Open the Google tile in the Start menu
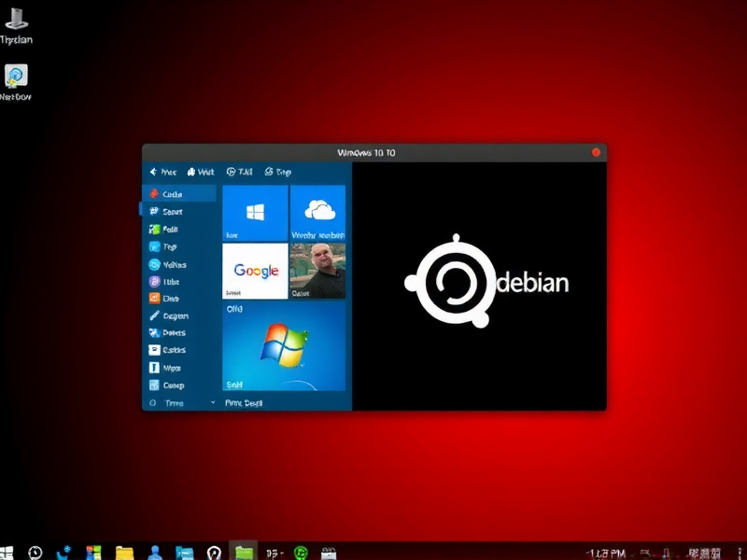 (253, 269)
